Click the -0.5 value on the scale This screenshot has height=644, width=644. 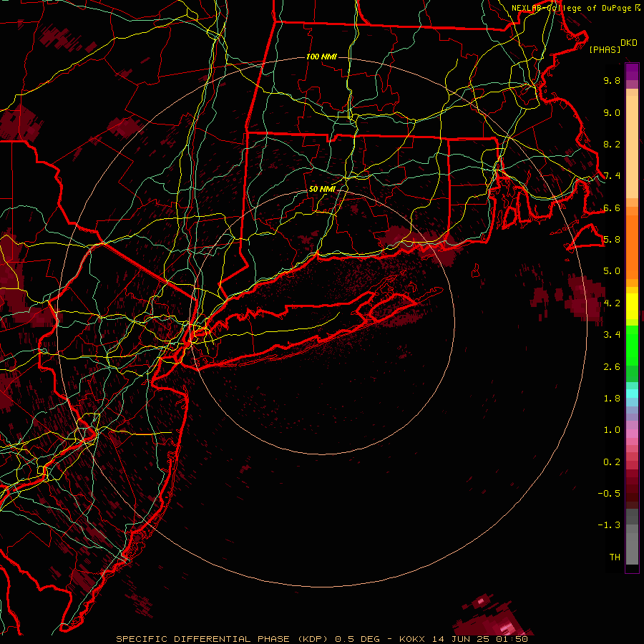tap(609, 494)
